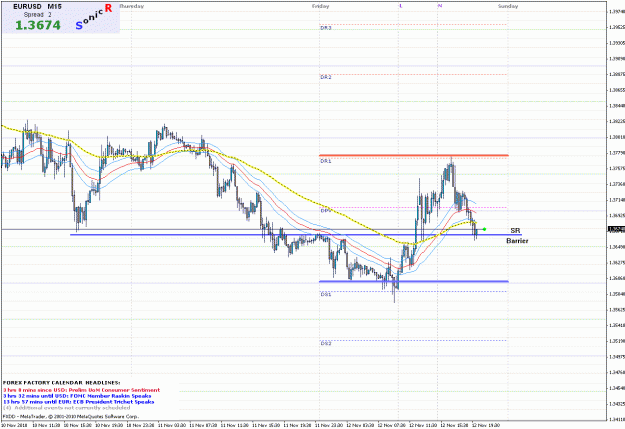Select the DR1 pivot label

(326, 161)
